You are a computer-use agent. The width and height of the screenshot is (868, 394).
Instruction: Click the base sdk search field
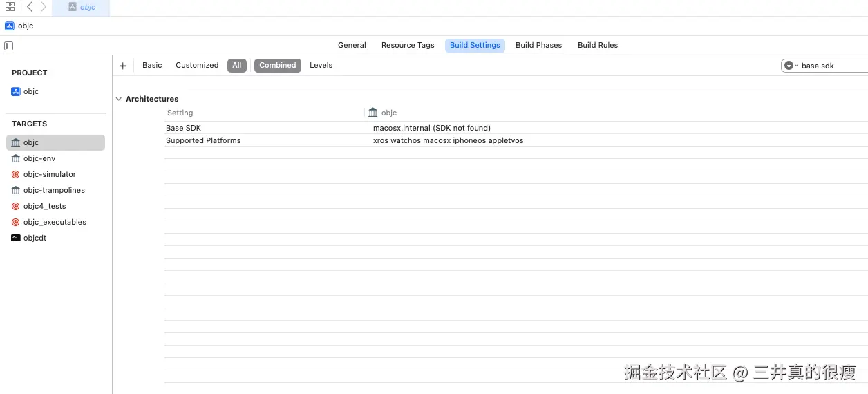click(x=824, y=66)
